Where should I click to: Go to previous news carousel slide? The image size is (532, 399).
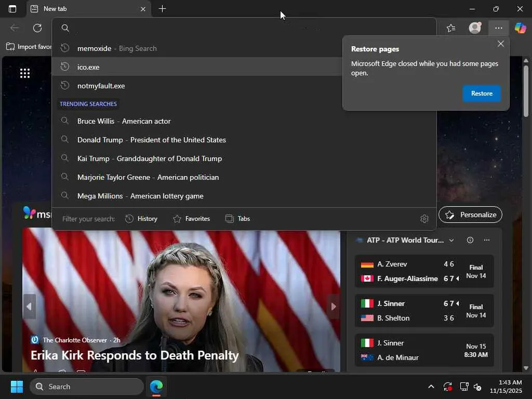[29, 307]
